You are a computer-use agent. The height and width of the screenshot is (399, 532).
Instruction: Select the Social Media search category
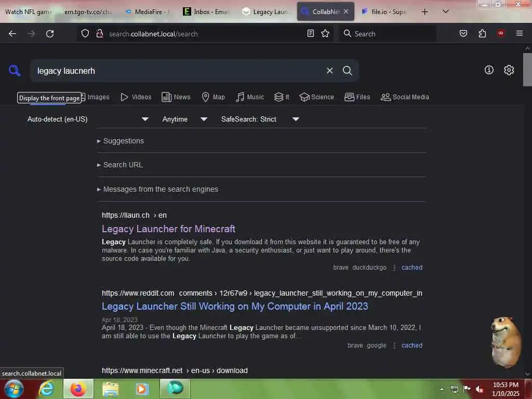[x=405, y=97]
